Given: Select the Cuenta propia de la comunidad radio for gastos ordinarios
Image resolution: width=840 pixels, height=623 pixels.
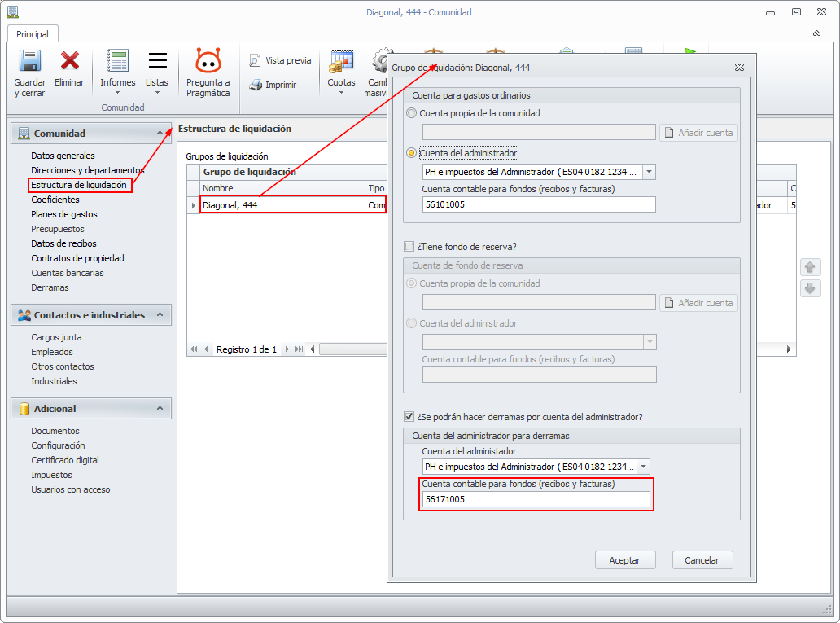Looking at the screenshot, I should pyautogui.click(x=411, y=113).
